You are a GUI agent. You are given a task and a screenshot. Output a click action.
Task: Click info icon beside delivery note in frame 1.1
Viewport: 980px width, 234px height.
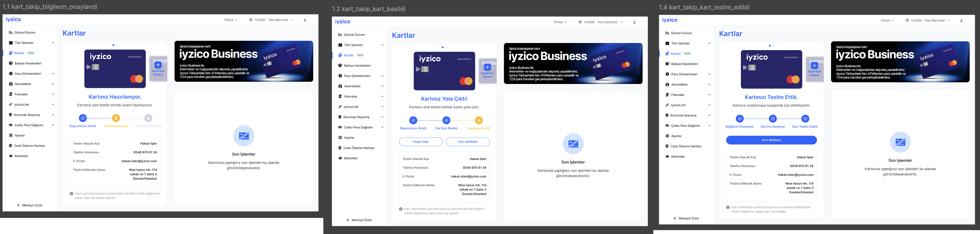pos(71,194)
